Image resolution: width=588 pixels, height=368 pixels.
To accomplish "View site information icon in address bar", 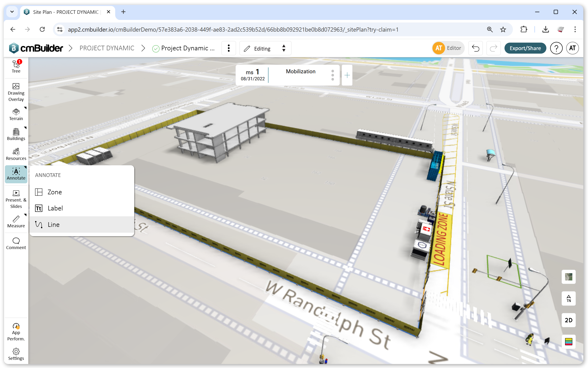I will (60, 29).
